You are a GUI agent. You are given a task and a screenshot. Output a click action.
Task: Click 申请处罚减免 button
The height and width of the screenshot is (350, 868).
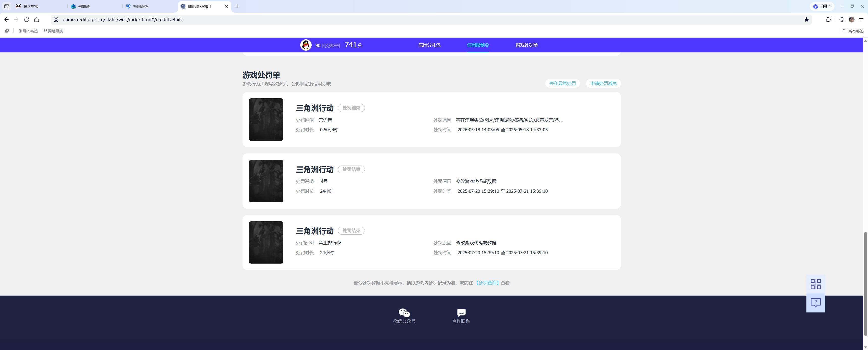[x=604, y=83]
